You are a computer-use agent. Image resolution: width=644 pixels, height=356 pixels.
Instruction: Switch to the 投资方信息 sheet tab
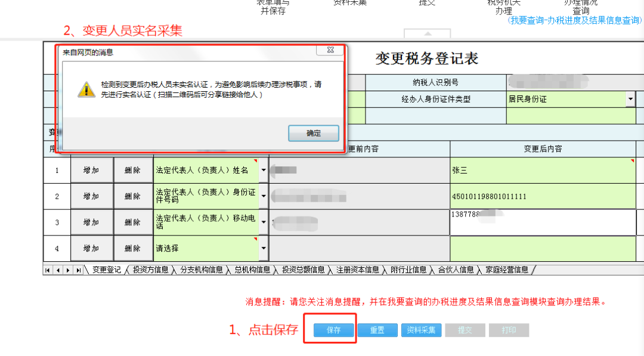click(x=151, y=270)
